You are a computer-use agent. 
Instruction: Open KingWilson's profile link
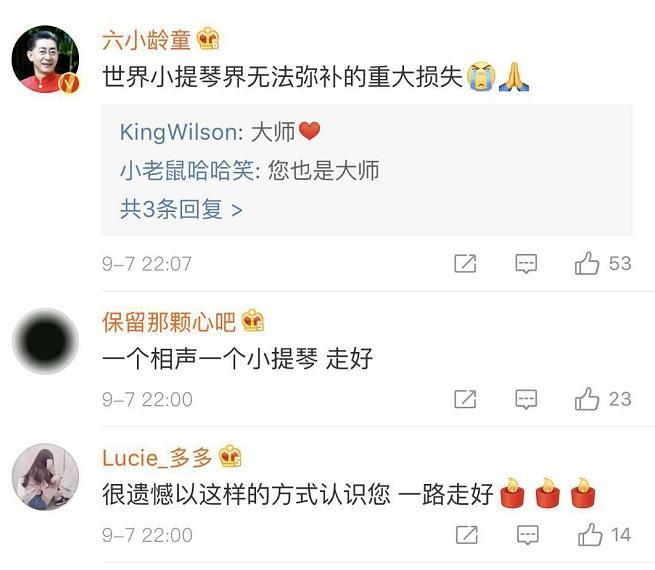click(x=179, y=133)
